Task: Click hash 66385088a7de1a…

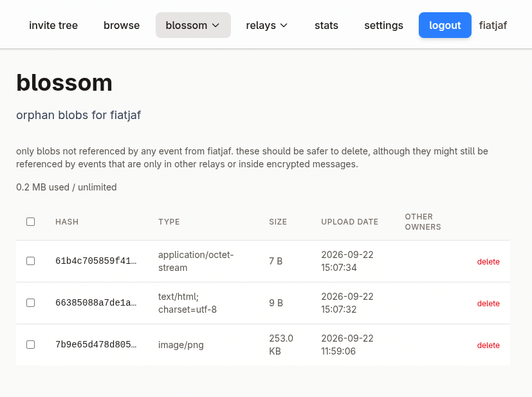Action: (x=96, y=302)
